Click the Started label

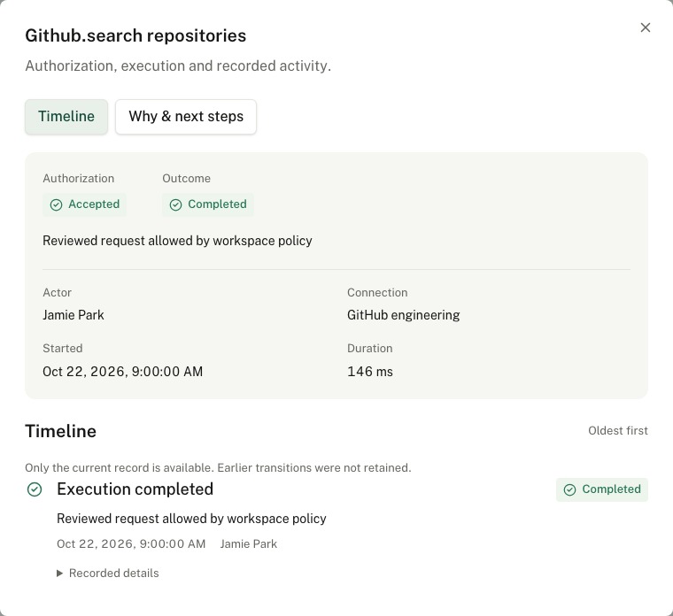coord(63,349)
